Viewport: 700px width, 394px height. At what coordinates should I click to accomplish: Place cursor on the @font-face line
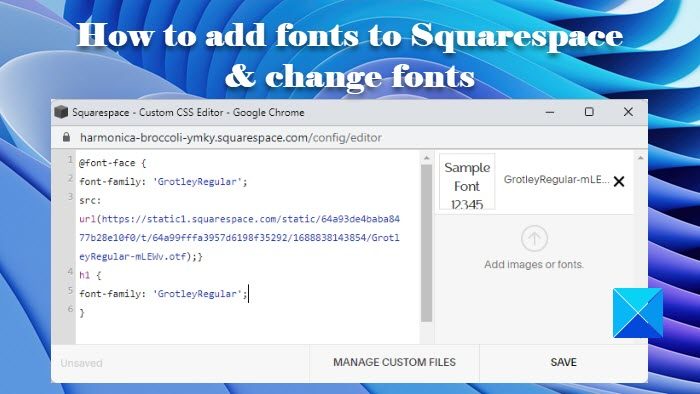click(112, 163)
